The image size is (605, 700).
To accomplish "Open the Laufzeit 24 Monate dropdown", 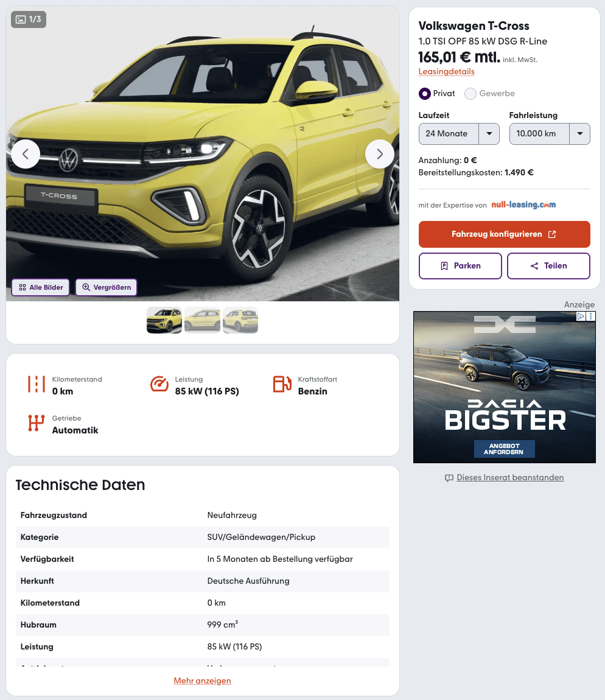I will pyautogui.click(x=459, y=134).
